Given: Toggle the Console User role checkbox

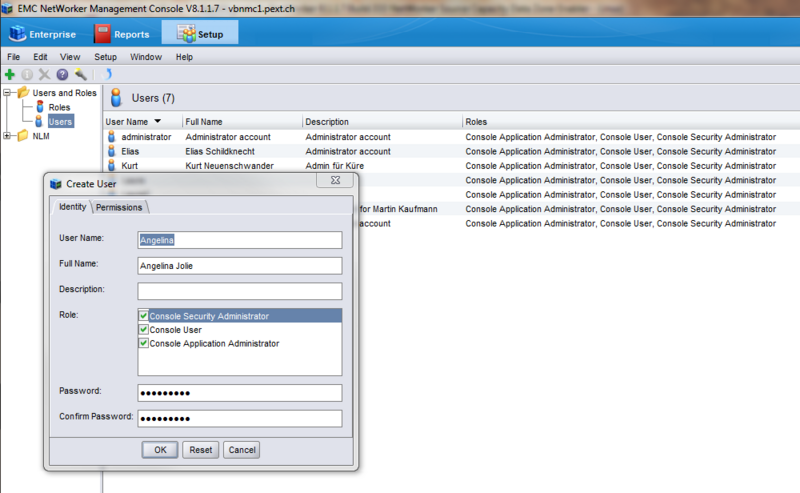Looking at the screenshot, I should coord(144,330).
